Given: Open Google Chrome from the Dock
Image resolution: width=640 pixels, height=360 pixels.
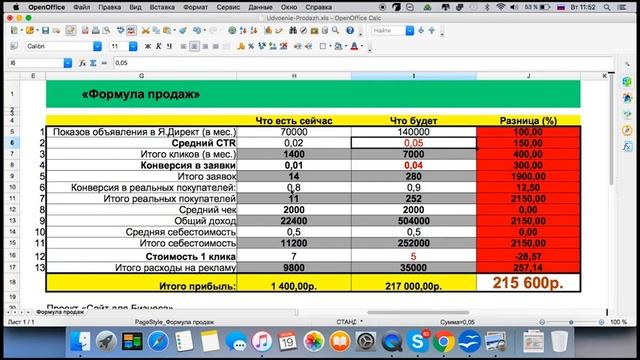Looking at the screenshot, I should click(444, 341).
